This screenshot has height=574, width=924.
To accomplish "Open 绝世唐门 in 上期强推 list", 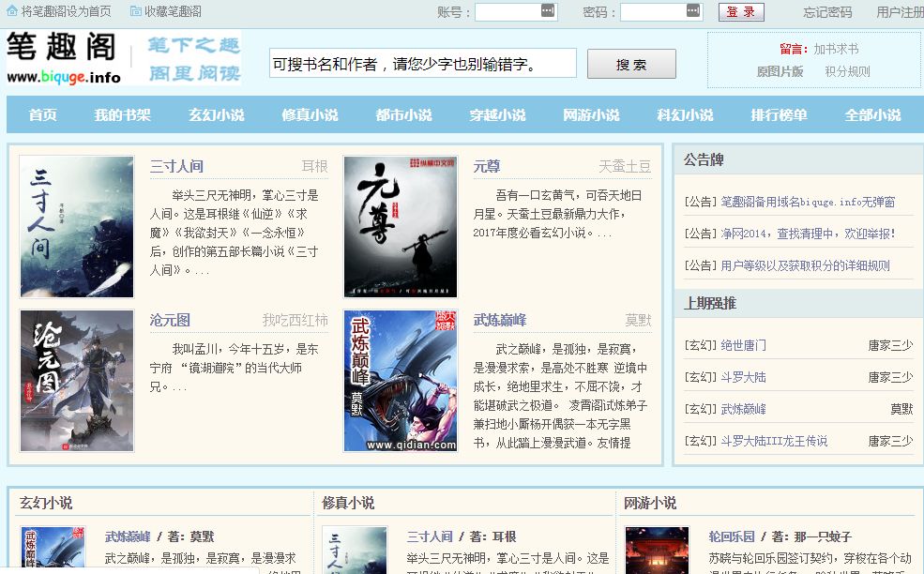I will point(743,345).
